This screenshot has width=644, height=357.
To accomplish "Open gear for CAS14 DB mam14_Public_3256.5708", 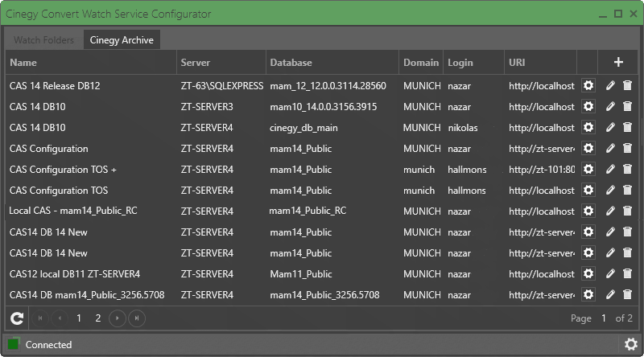I will pos(588,294).
